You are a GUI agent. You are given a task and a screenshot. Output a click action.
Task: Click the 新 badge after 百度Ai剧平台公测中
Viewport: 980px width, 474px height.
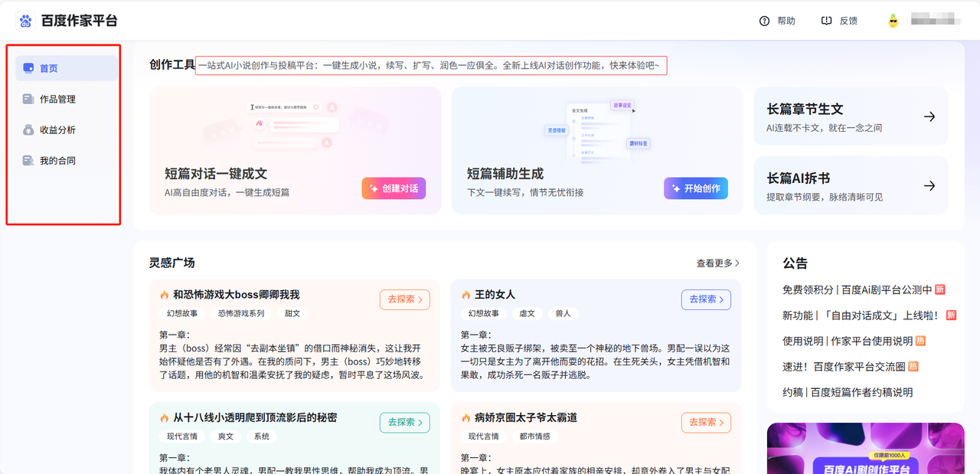click(x=940, y=289)
